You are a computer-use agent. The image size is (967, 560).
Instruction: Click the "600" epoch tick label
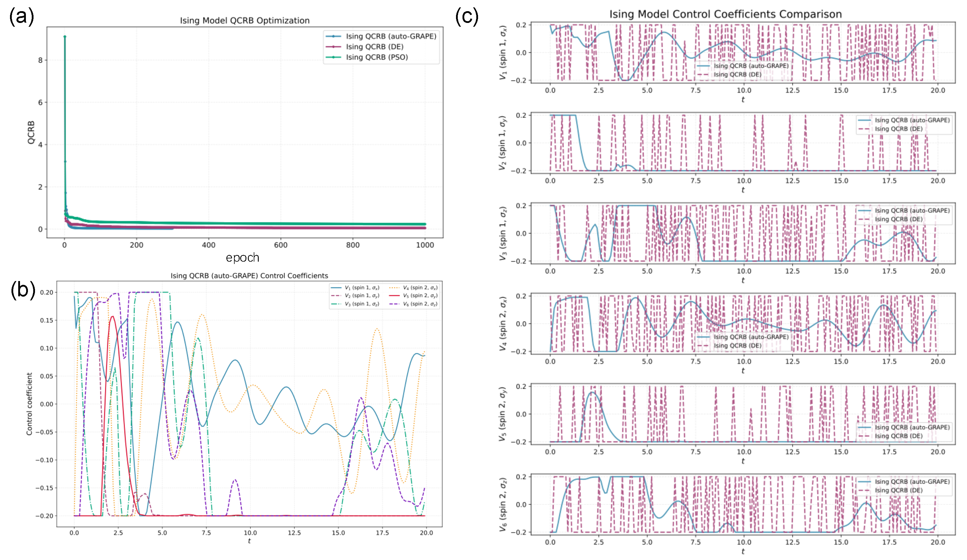pyautogui.click(x=280, y=245)
